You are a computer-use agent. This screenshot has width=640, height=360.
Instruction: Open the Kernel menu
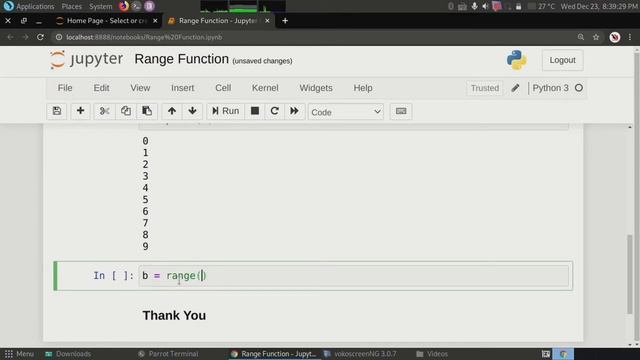pos(265,88)
